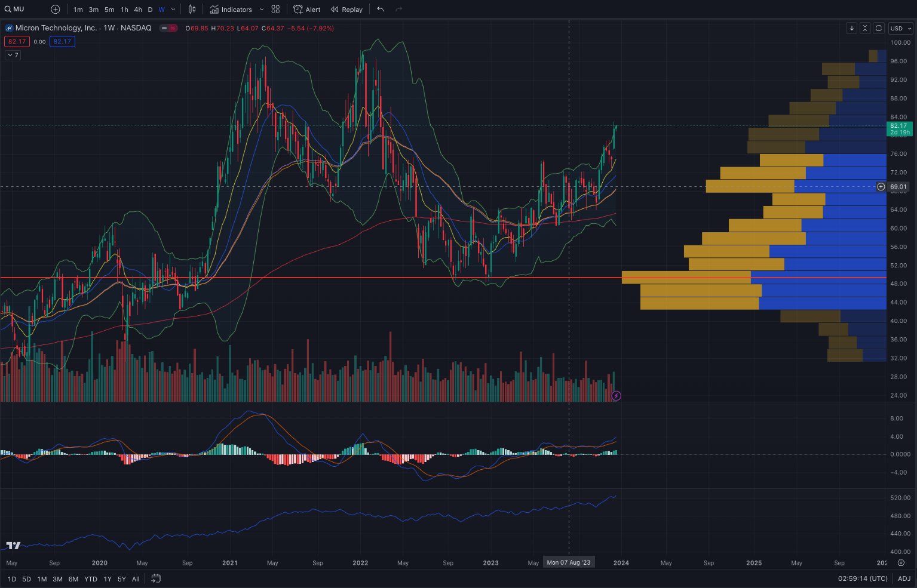
Task: Switch to the 1m timeframe
Action: [78, 10]
